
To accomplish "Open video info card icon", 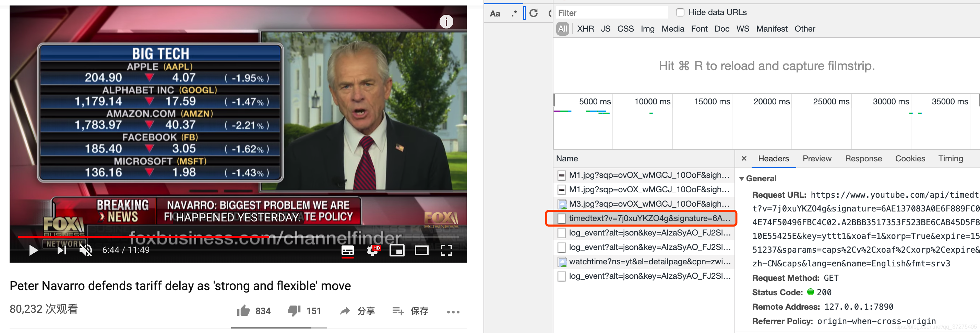I will click(x=446, y=21).
